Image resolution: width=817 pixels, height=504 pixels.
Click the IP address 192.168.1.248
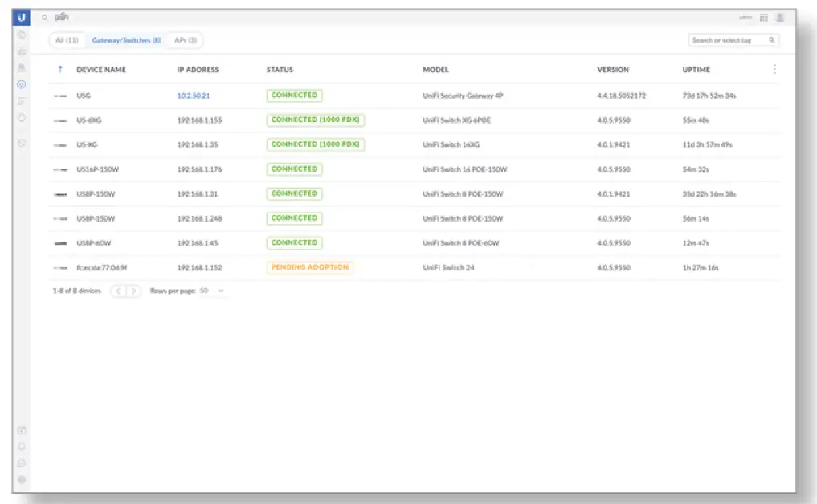199,218
